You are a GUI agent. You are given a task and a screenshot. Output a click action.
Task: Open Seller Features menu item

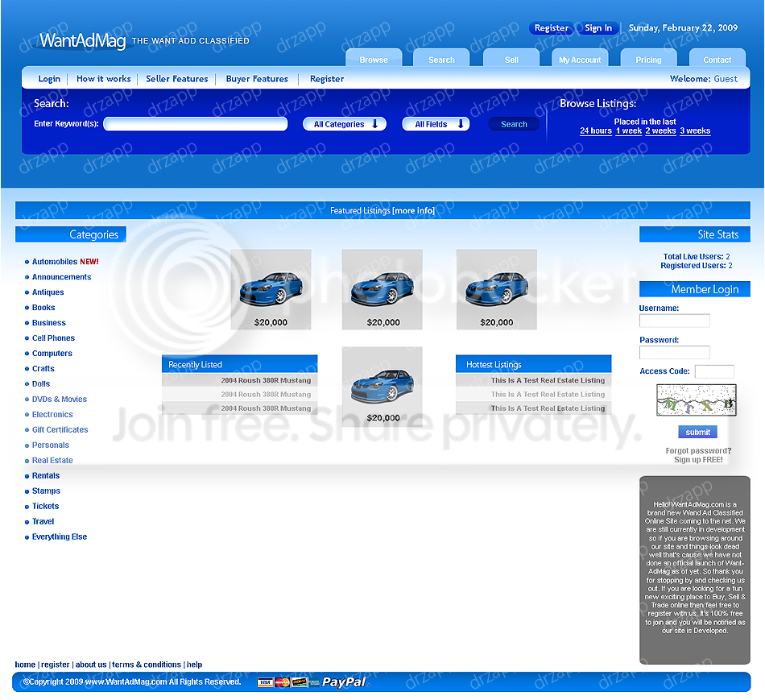click(176, 79)
